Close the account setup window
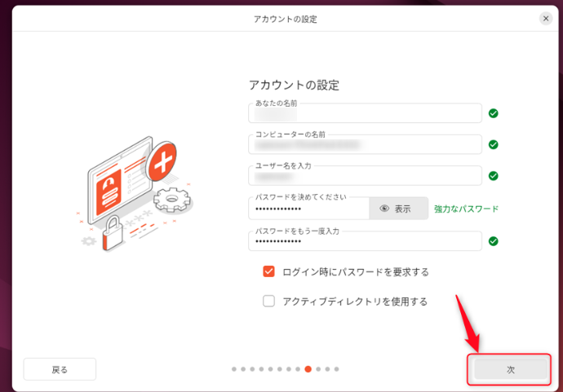 pos(546,18)
